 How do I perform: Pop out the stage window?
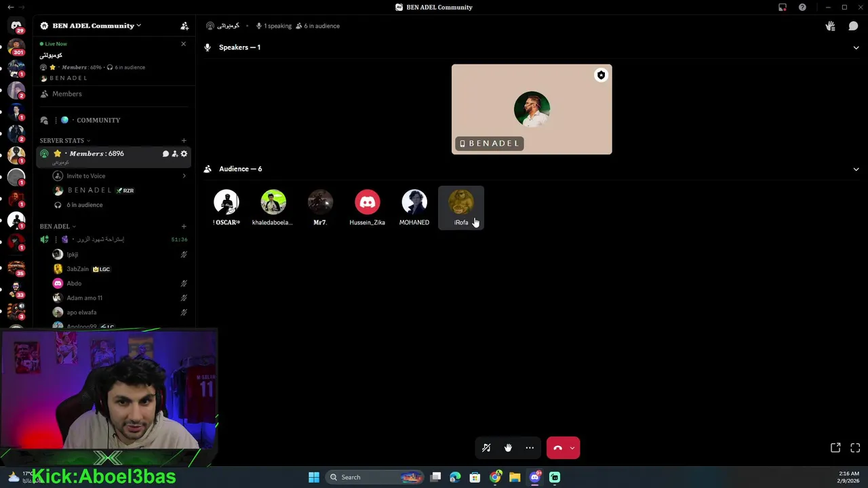[x=835, y=448]
